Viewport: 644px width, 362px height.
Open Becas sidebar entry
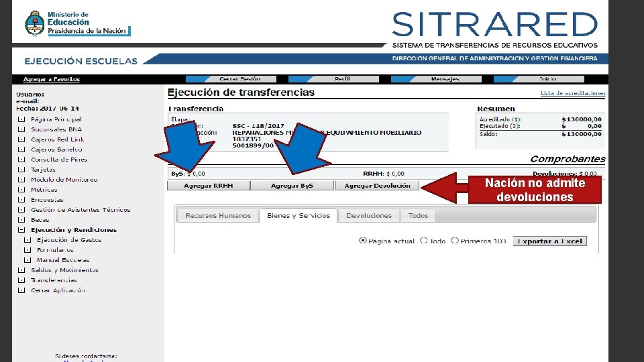coord(40,220)
